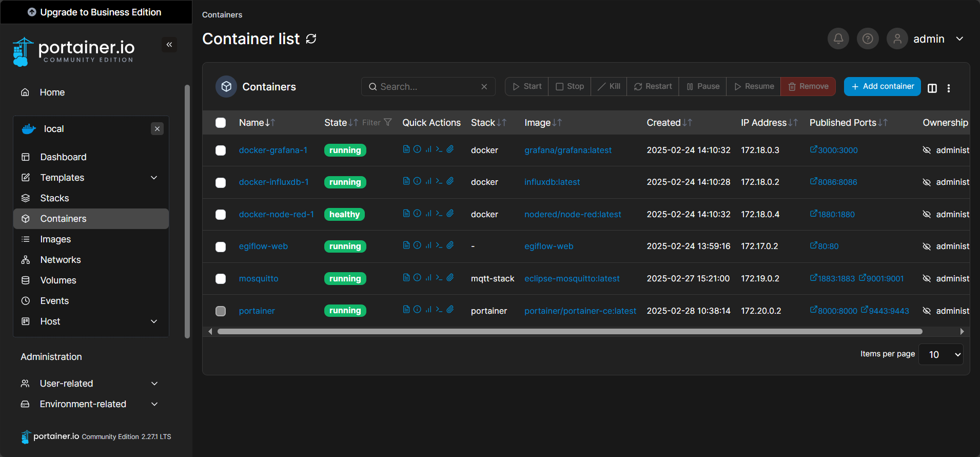Image resolution: width=980 pixels, height=457 pixels.
Task: Go to Images in the sidebar
Action: (55, 239)
